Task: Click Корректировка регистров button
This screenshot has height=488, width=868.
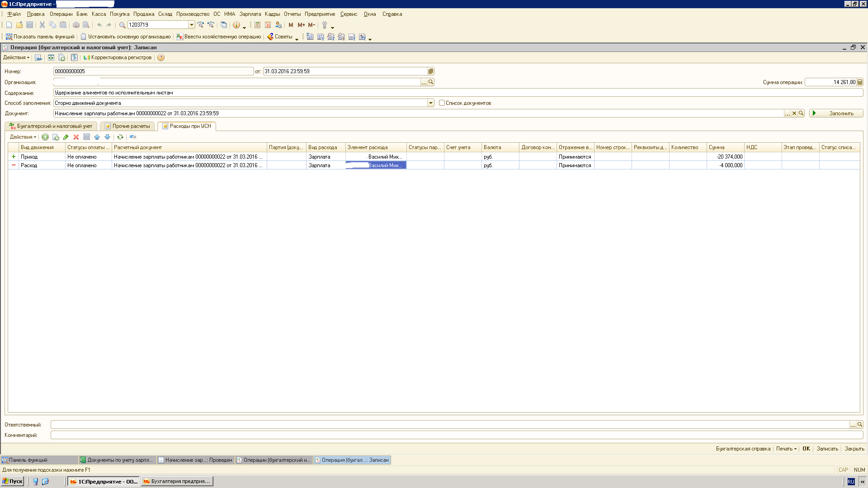Action: [x=118, y=57]
